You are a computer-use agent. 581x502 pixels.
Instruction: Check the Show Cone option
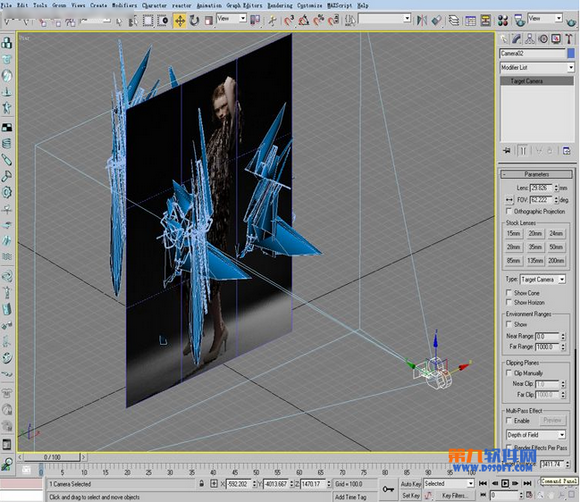click(509, 293)
